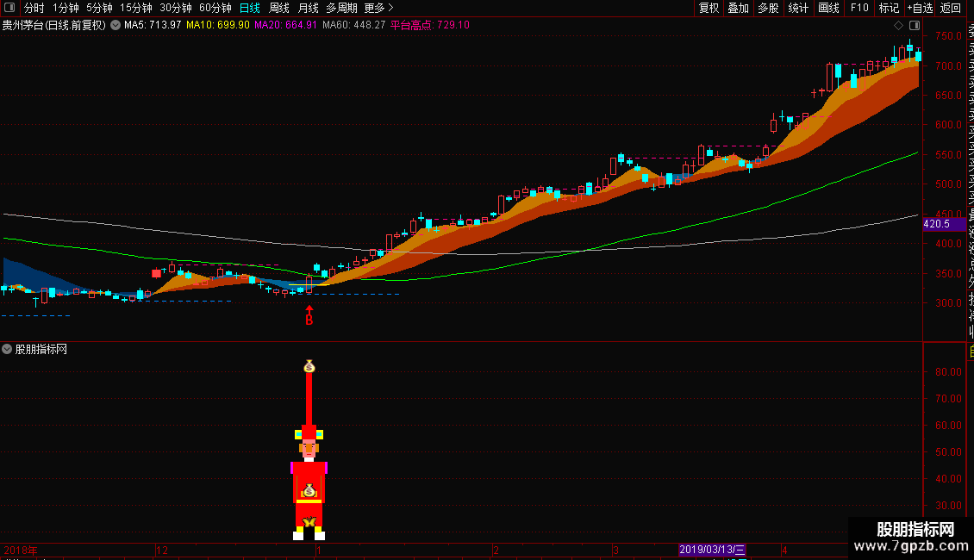
Task: Click the MA60: 448.27 value
Action: tap(354, 26)
